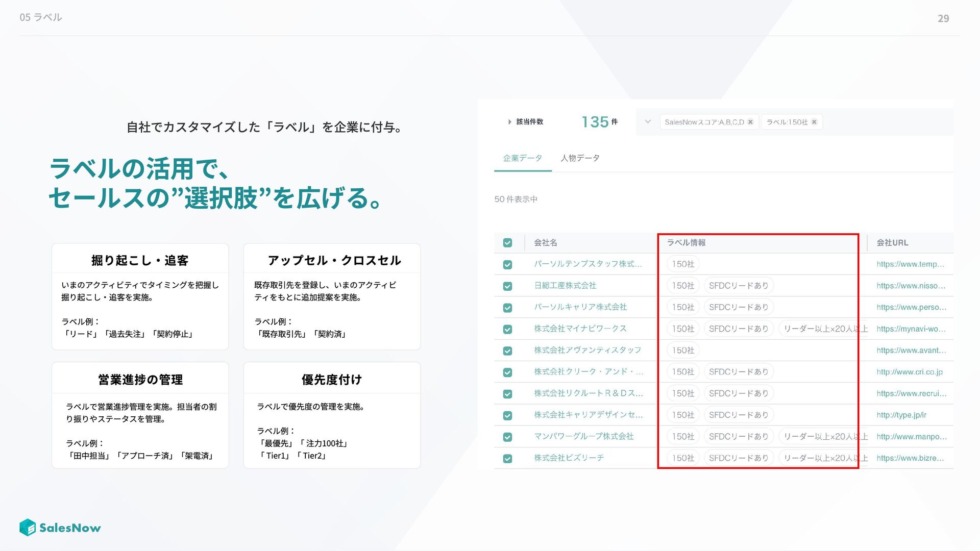Click 150社 label in アヴァンティスタッフ row
The height and width of the screenshot is (551, 980).
pos(683,350)
